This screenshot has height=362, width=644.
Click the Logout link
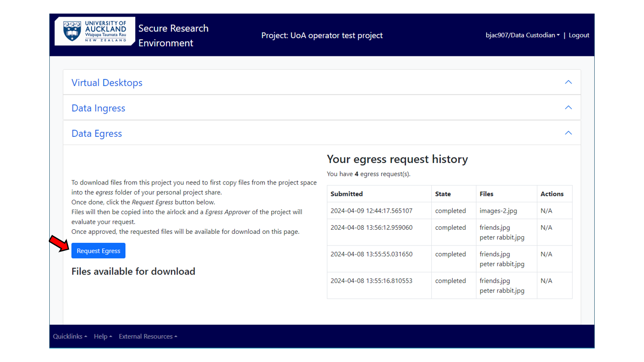coord(579,35)
